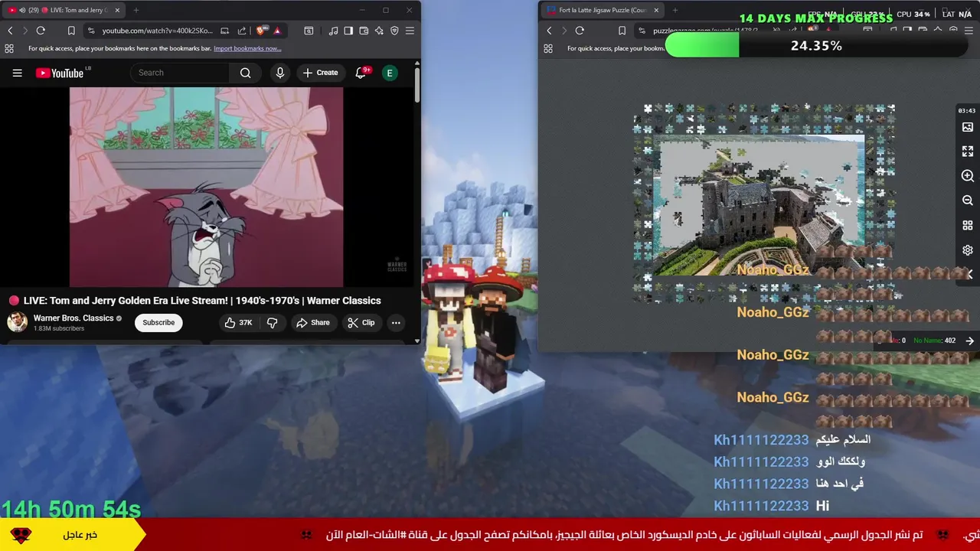Bookmark the YouTube page

[71, 31]
